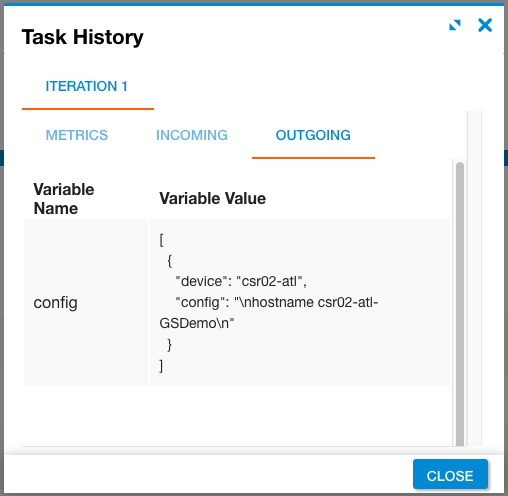508x496 pixels.
Task: Click the closing curly brace line
Action: [170, 345]
